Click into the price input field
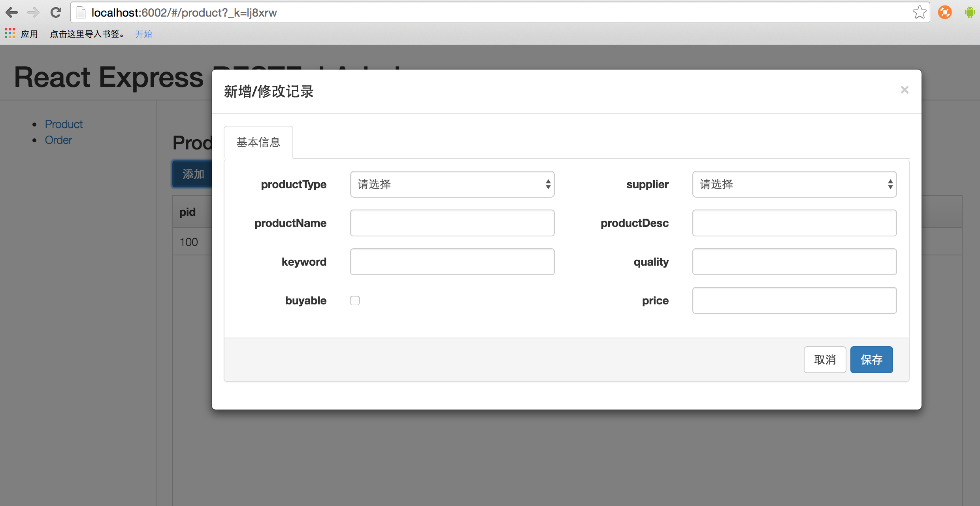Viewport: 980px width, 506px height. pyautogui.click(x=794, y=300)
